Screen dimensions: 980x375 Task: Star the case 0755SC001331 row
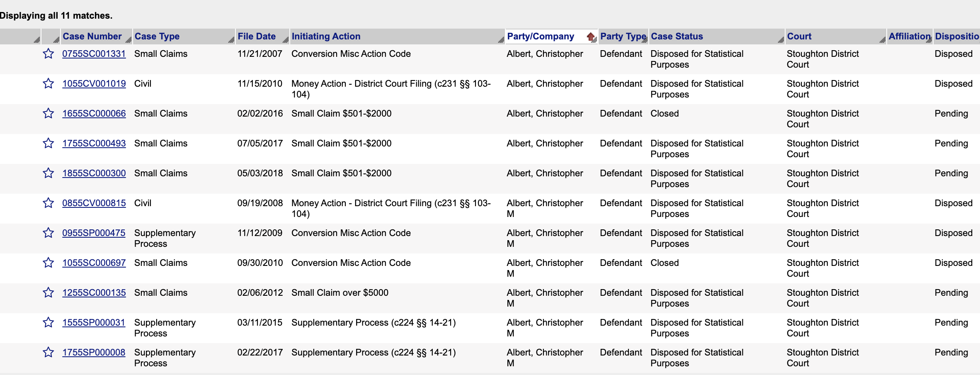tap(49, 54)
